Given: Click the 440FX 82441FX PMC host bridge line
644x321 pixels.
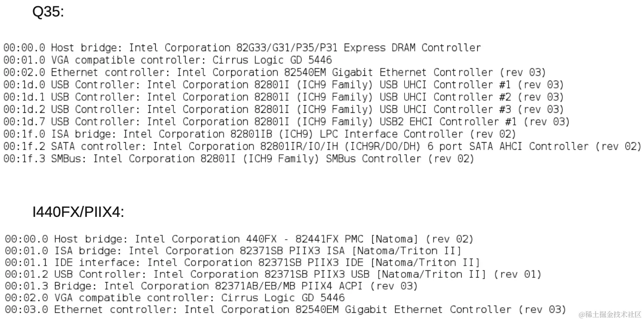Looking at the screenshot, I should (239, 239).
